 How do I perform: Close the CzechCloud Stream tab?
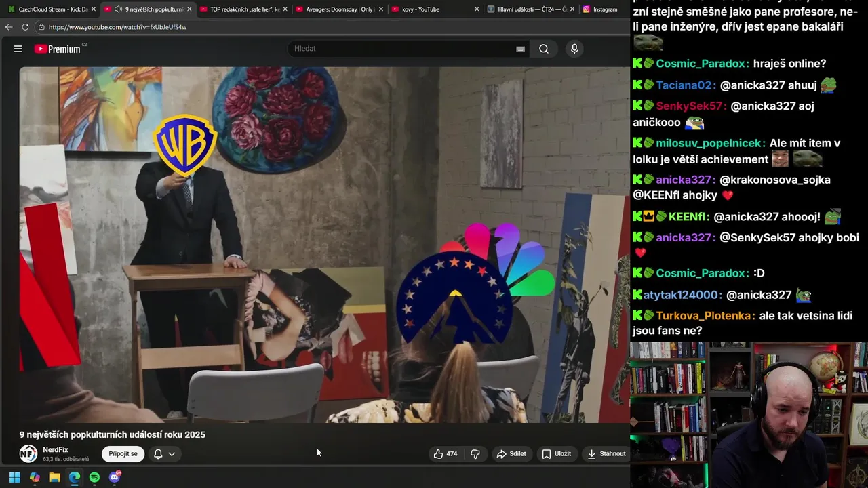click(94, 9)
